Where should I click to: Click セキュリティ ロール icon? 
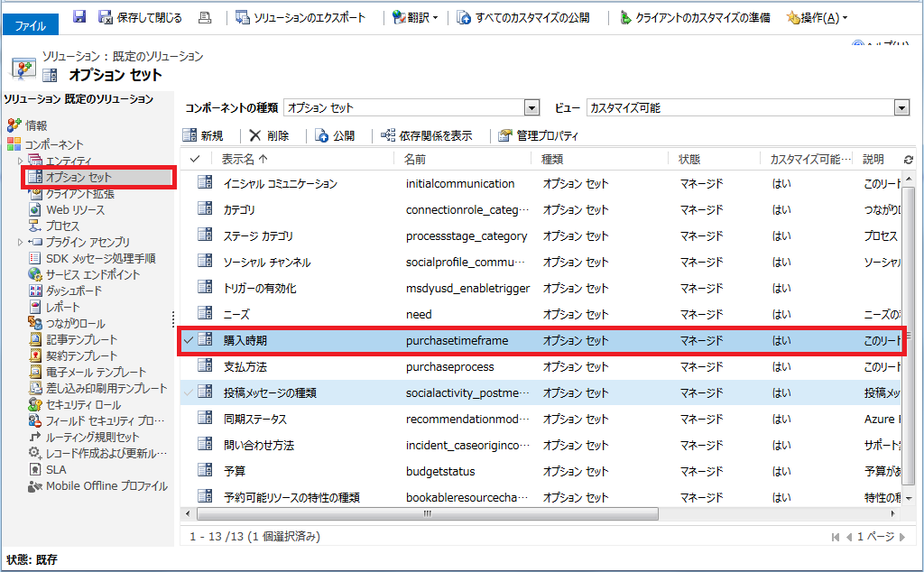(x=35, y=405)
